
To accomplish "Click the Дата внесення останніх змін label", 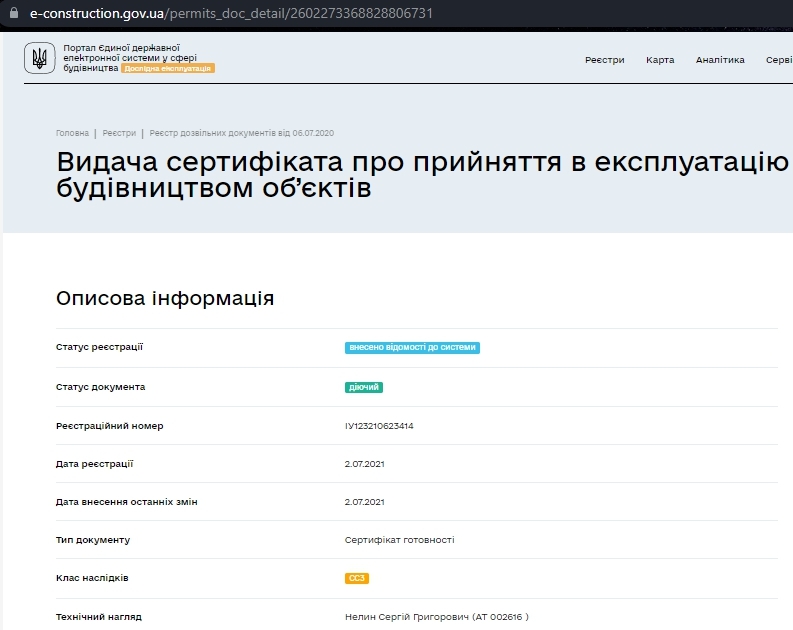I will (126, 502).
